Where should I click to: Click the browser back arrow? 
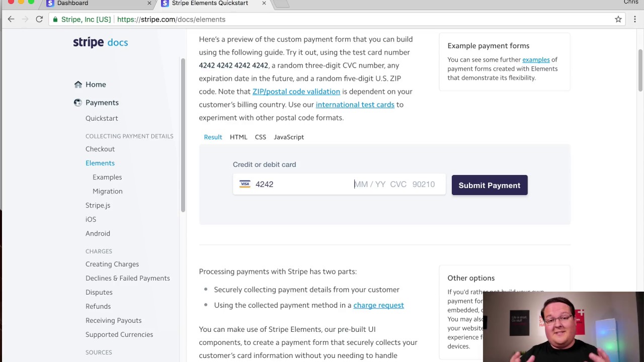tap(11, 19)
